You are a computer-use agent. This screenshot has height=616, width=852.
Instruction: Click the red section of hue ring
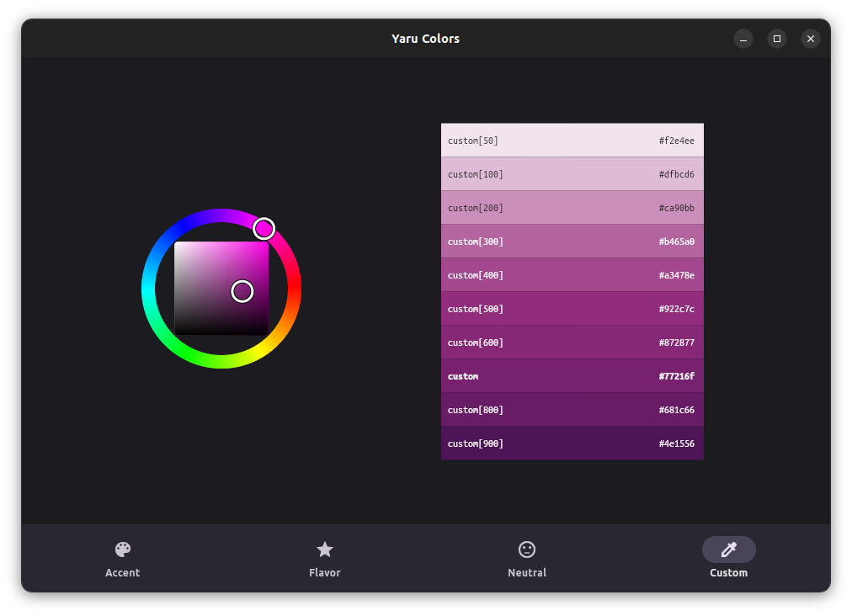pos(295,288)
